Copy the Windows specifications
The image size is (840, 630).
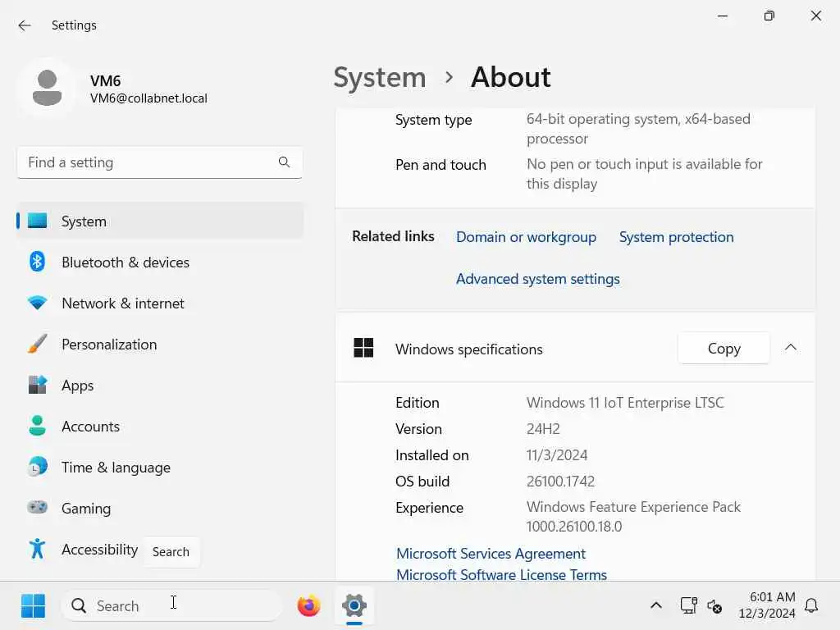point(724,349)
